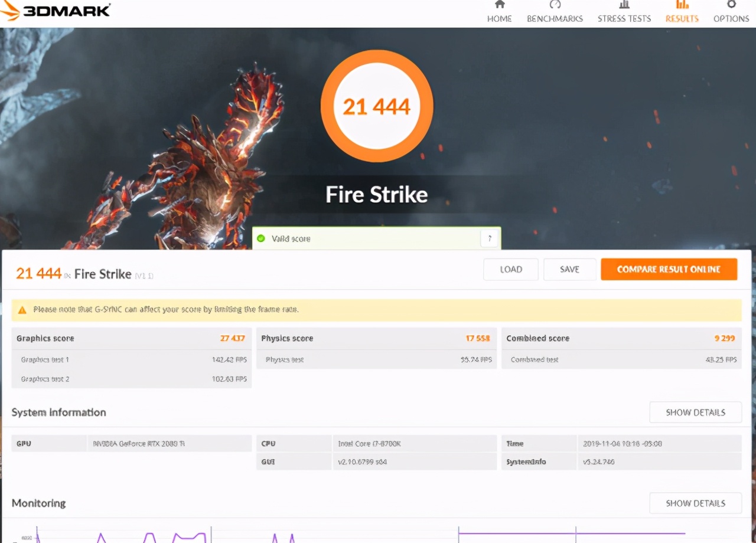Click Compare Result Online
The image size is (756, 543).
(x=669, y=269)
